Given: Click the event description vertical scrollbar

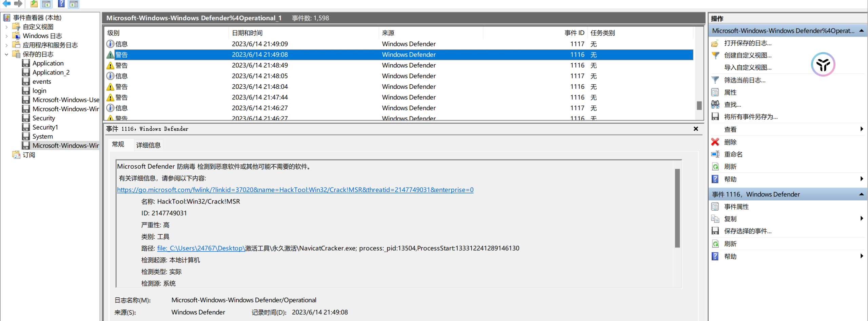Looking at the screenshot, I should [x=677, y=208].
